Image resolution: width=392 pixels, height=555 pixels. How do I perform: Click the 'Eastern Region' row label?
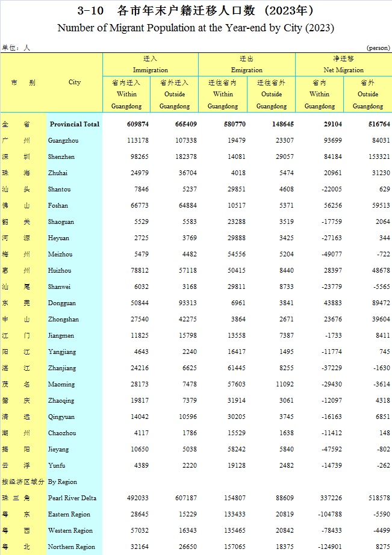(69, 515)
